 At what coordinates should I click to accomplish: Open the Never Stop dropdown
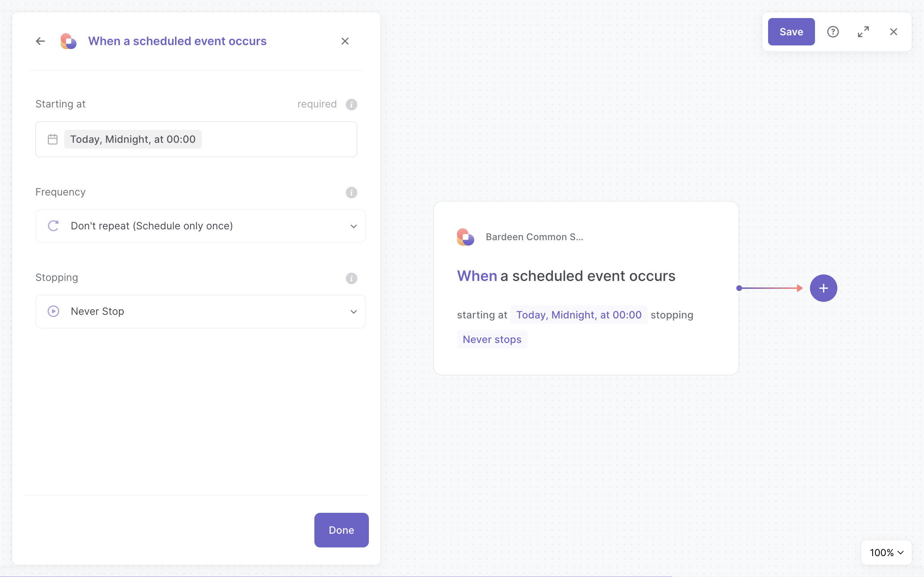(200, 311)
